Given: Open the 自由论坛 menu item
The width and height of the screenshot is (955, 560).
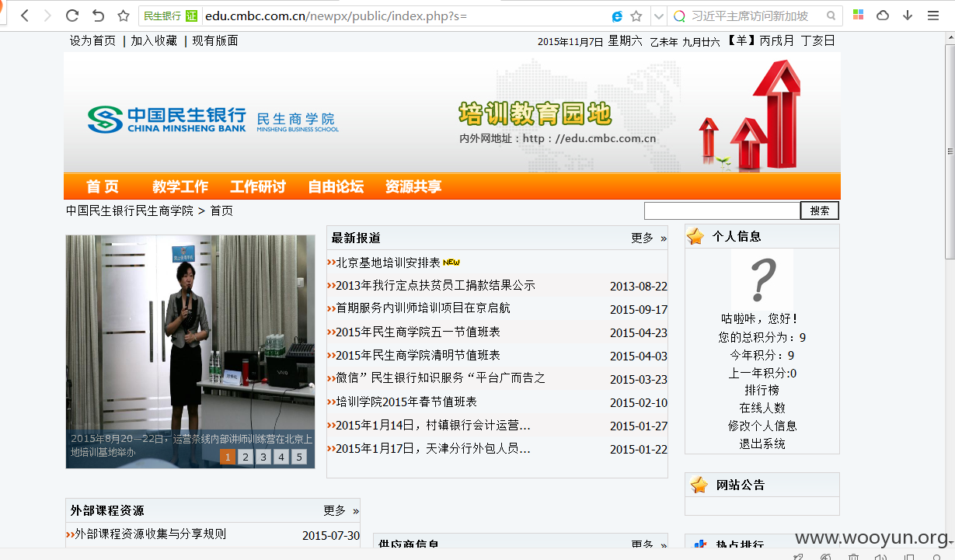Looking at the screenshot, I should click(x=336, y=186).
